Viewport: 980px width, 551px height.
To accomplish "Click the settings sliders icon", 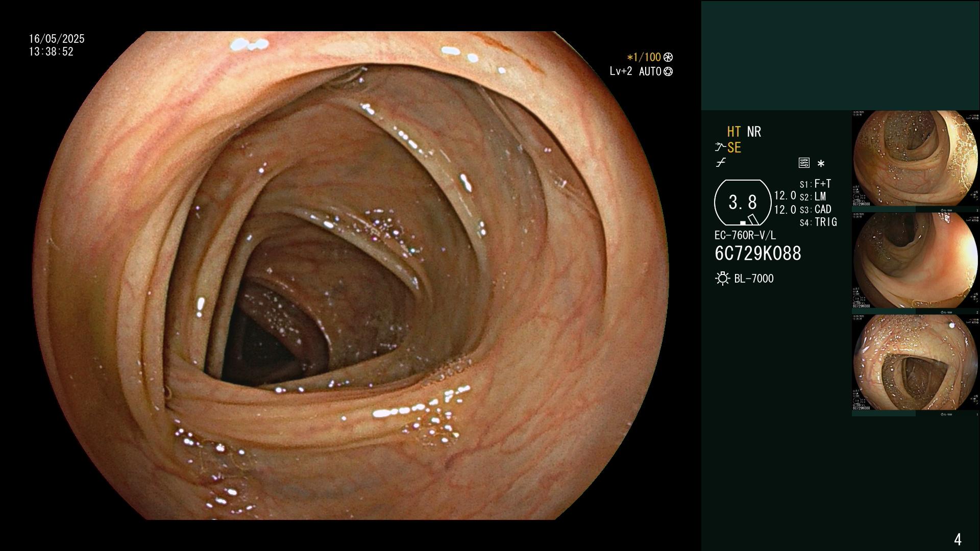I will coord(804,163).
